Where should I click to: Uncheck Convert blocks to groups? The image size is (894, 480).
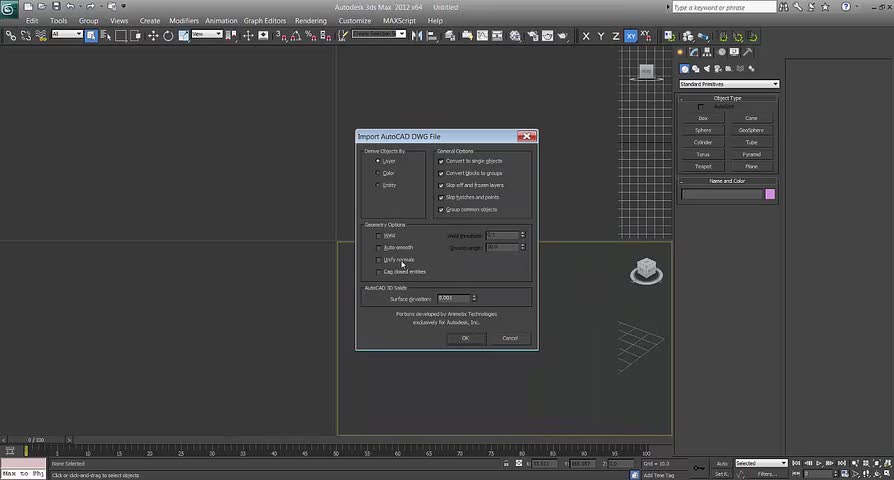[441, 173]
